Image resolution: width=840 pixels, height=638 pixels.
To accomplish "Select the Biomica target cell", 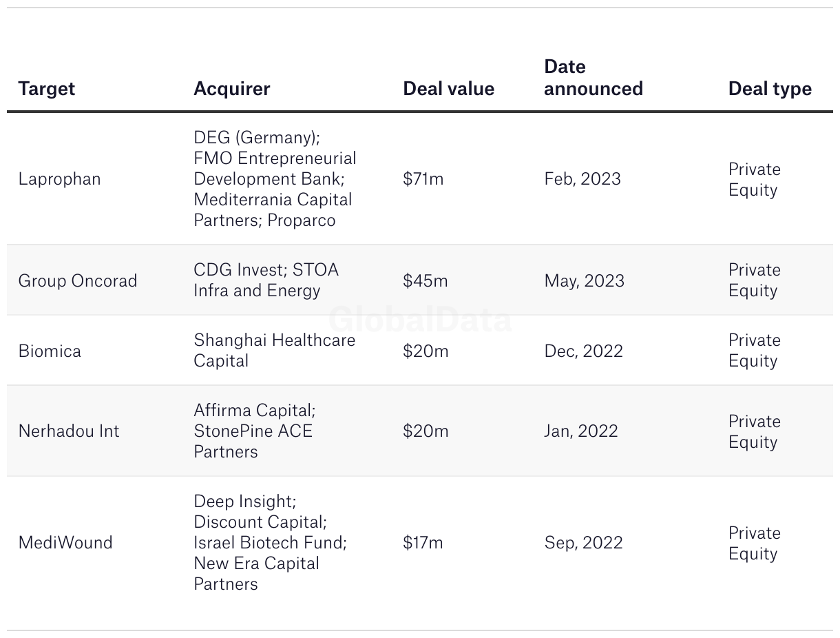I will [x=50, y=351].
